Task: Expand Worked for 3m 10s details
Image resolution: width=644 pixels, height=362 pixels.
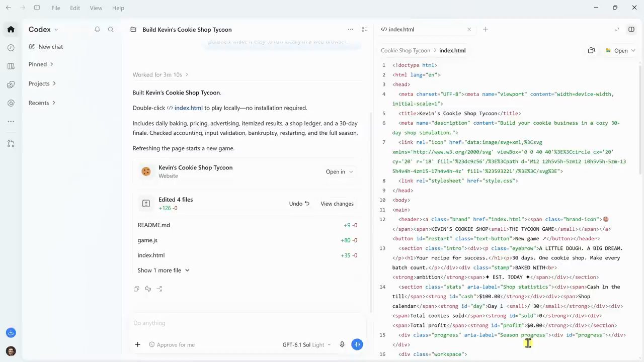Action: [160, 74]
